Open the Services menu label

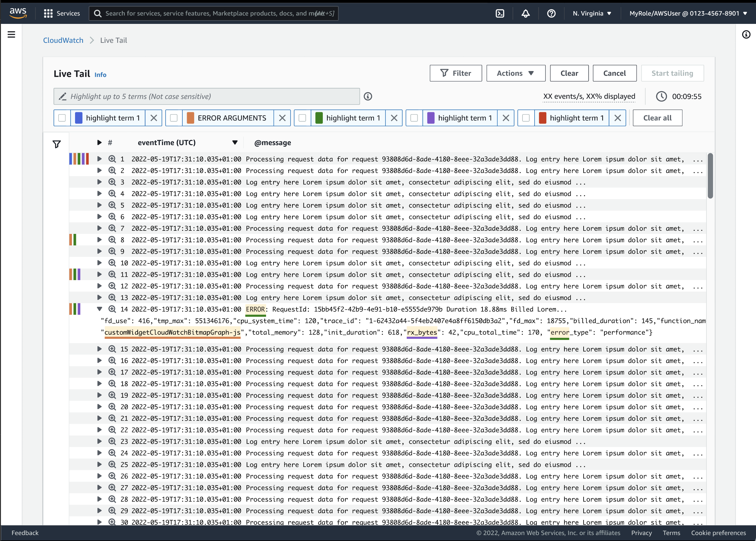(68, 13)
